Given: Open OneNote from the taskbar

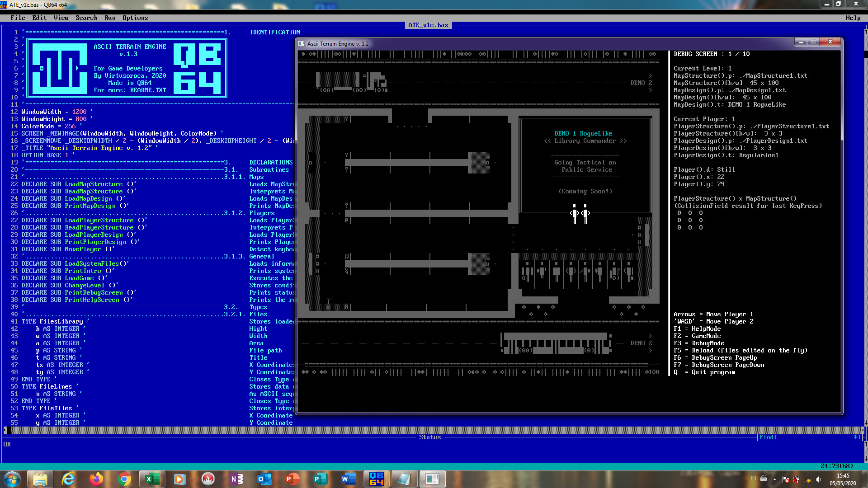Looking at the screenshot, I should click(236, 479).
